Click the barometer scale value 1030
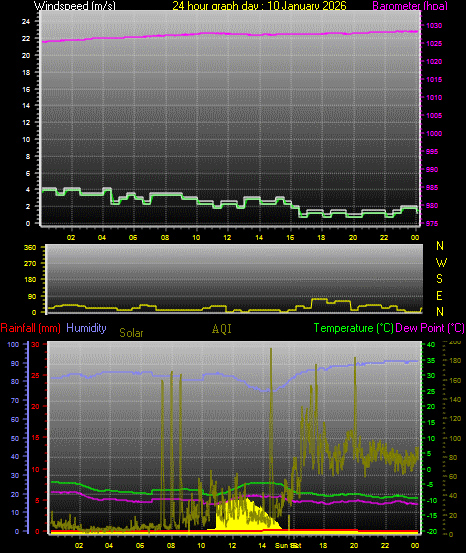Screen dimensions: 466x553 point(434,26)
